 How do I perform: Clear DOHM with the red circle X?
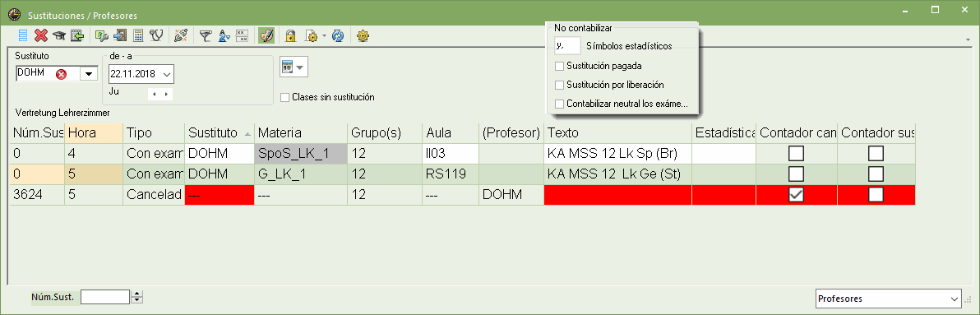(x=61, y=74)
